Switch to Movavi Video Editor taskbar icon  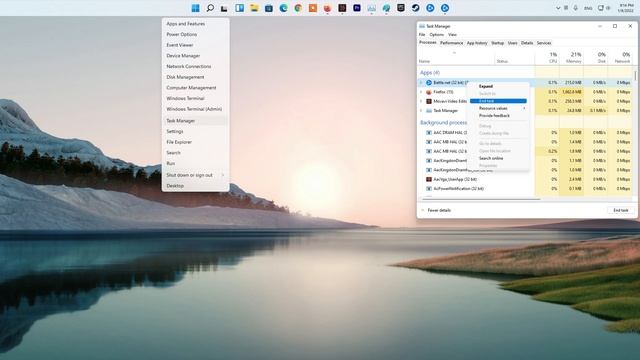click(x=342, y=8)
